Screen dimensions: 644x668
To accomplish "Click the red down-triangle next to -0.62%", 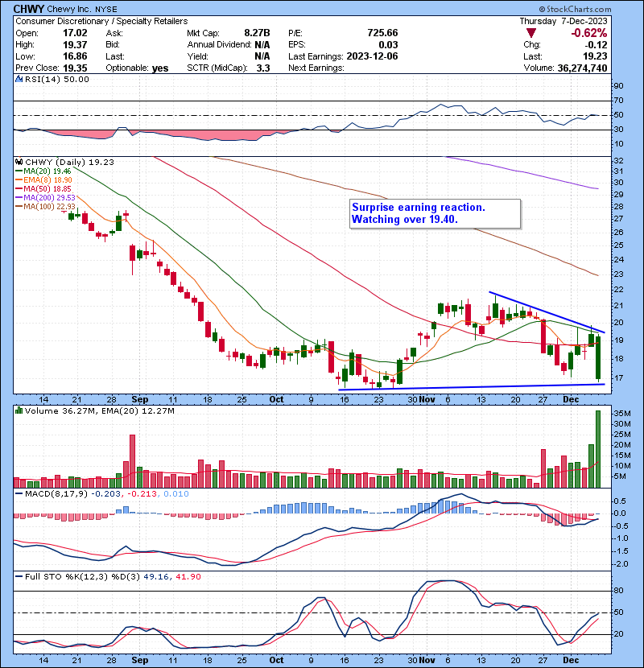I will 531,33.
